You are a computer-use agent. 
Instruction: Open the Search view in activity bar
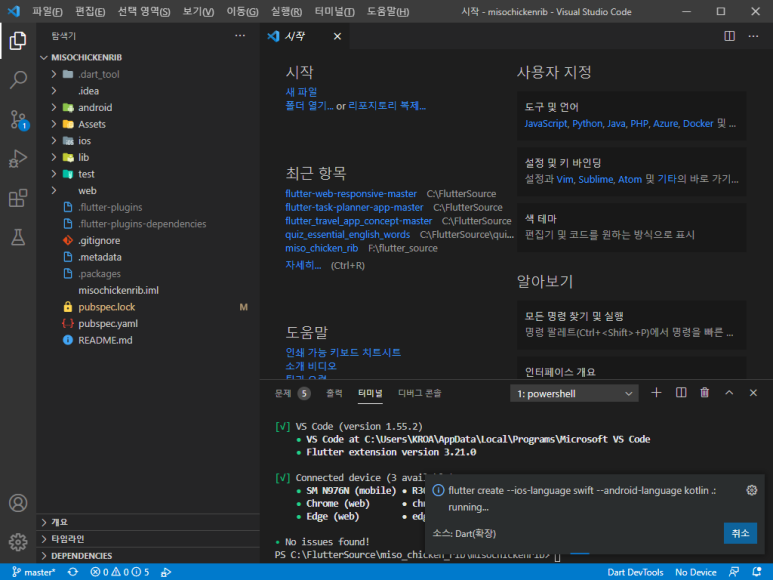[18, 79]
